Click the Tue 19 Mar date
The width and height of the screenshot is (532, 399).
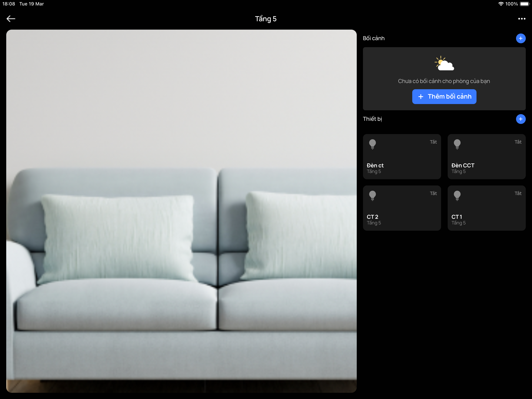point(32,4)
